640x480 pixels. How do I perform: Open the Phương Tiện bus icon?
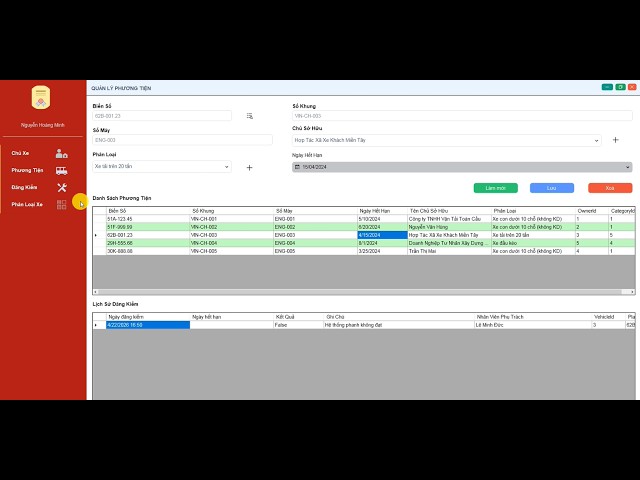tap(62, 171)
